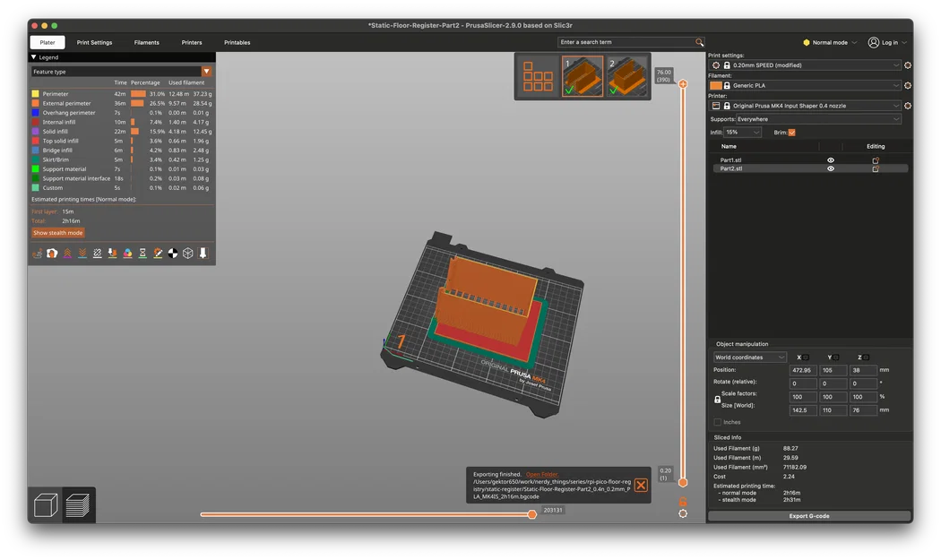This screenshot has width=941, height=560.
Task: Open Normal mode dropdown
Action: 831,42
